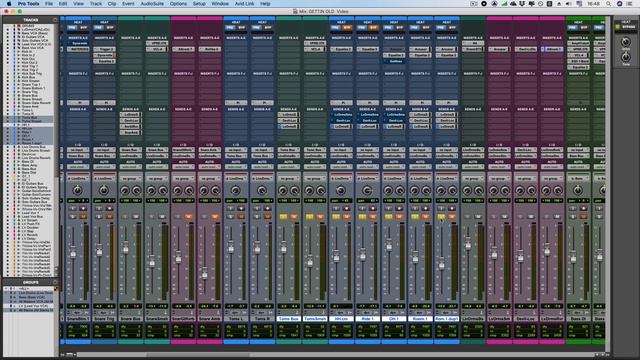Click the pan knob on Ride 1 channel
This screenshot has height=360, width=640.
click(367, 190)
